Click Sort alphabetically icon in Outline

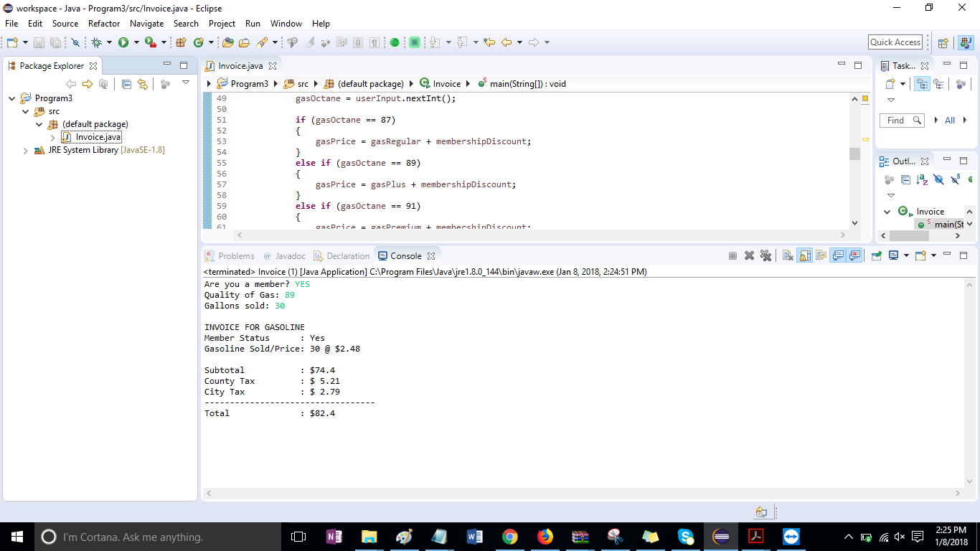click(922, 179)
